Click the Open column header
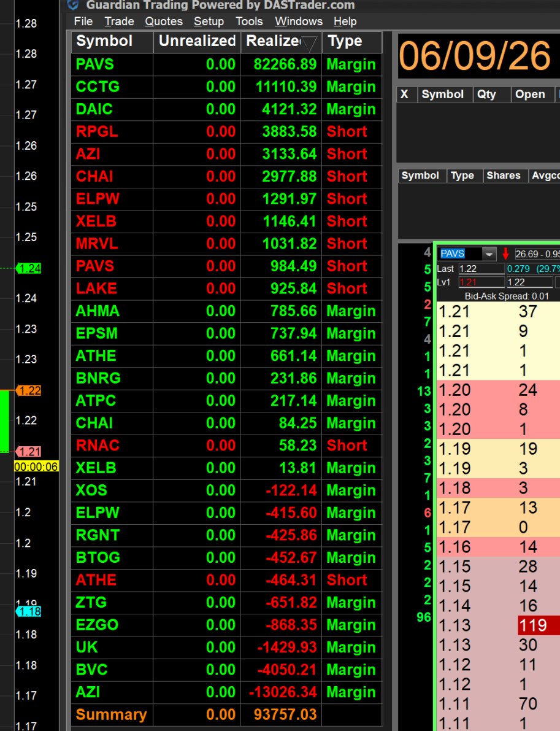The width and height of the screenshot is (560, 731). pyautogui.click(x=533, y=95)
